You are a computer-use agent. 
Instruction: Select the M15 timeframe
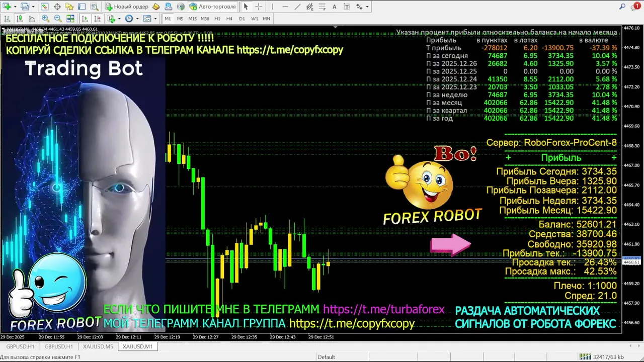(192, 19)
